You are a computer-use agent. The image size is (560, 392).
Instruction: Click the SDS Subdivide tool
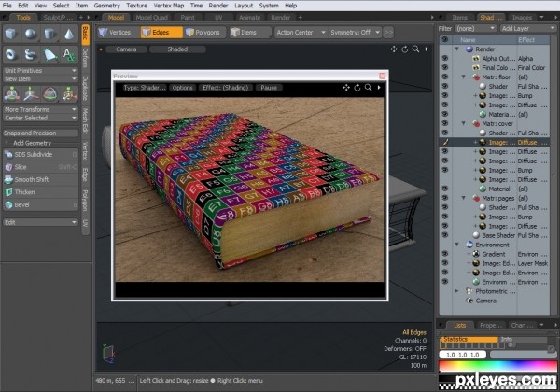[40, 155]
